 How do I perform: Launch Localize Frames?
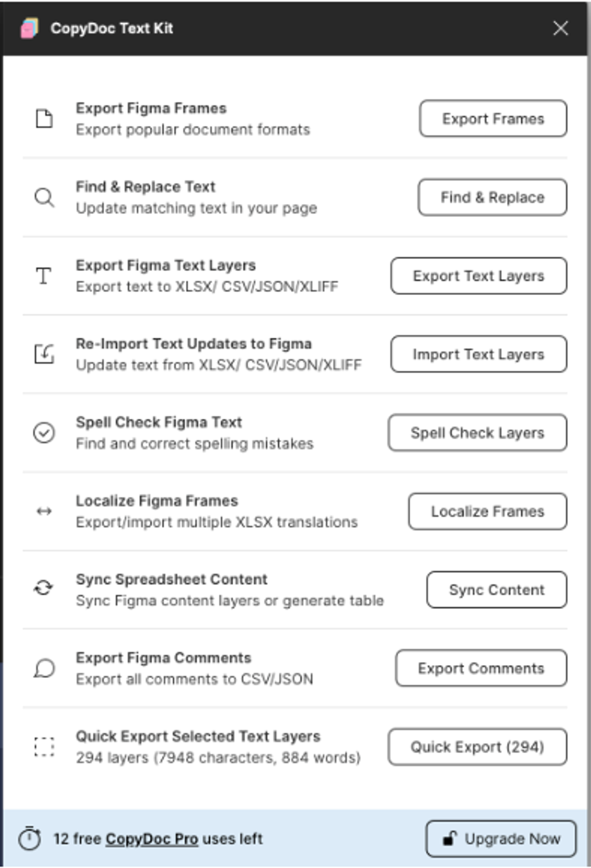[x=487, y=511]
